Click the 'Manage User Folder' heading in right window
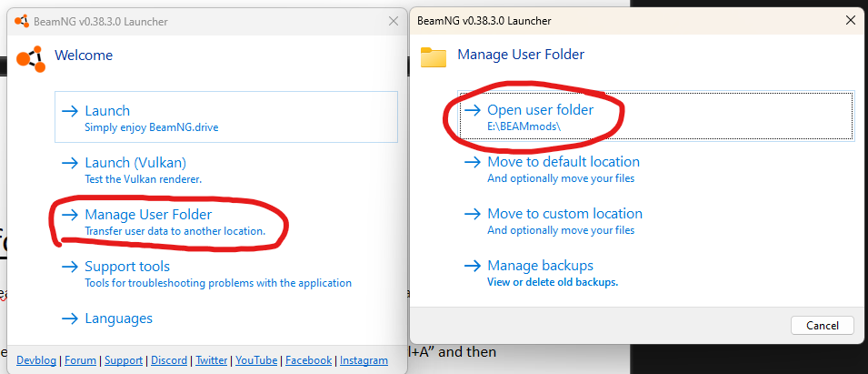 point(521,55)
